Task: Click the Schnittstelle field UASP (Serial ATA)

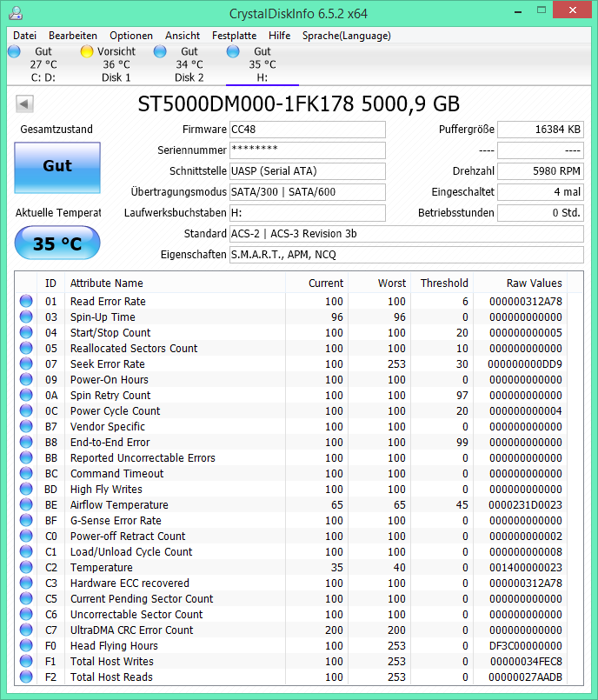Action: (308, 171)
